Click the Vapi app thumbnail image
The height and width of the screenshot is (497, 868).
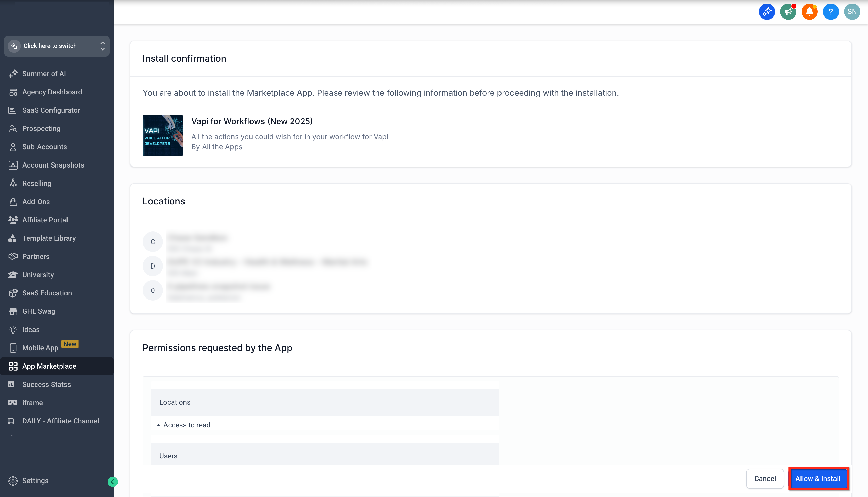coord(163,136)
